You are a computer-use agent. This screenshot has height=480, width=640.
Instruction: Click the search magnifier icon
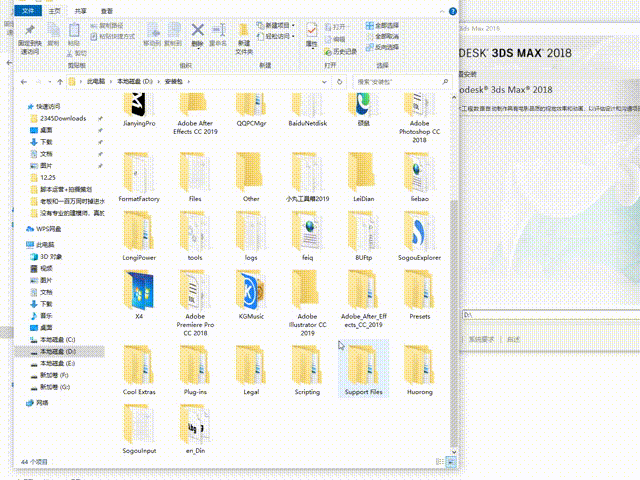click(x=445, y=82)
